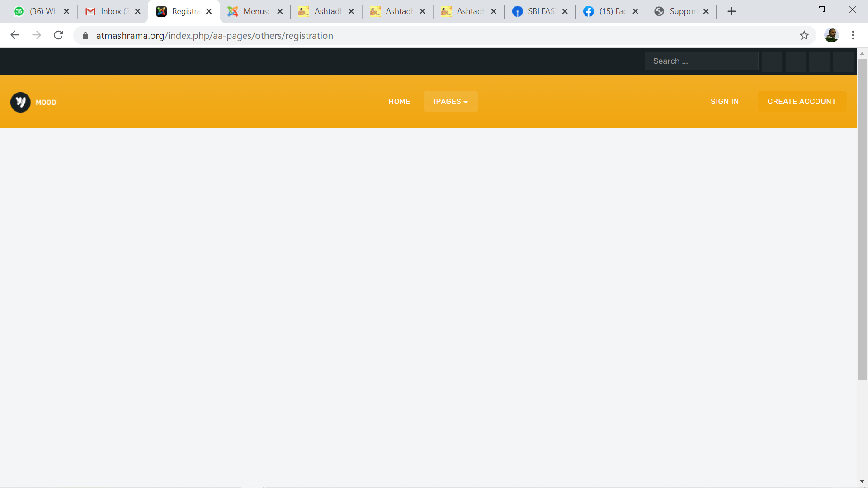Image resolution: width=868 pixels, height=488 pixels.
Task: Switch to the Gmail Inbox tab
Action: (108, 11)
